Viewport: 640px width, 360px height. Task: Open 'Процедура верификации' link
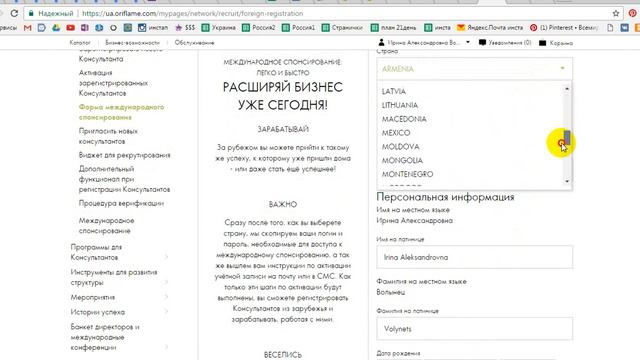[121, 203]
